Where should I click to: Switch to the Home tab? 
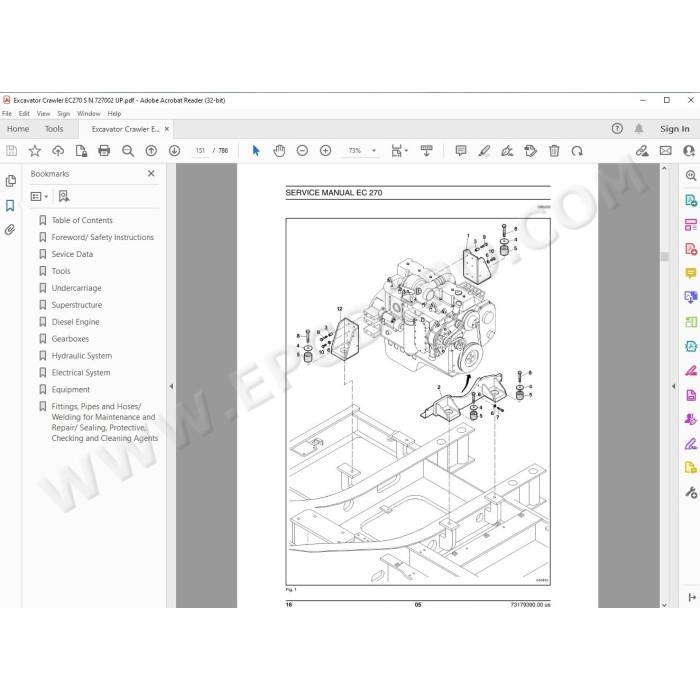point(18,129)
